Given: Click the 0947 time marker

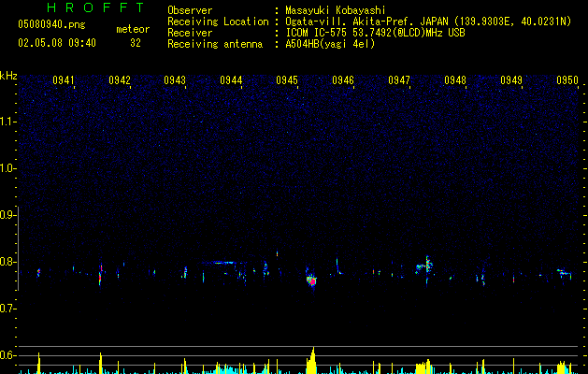Looking at the screenshot, I should 399,80.
